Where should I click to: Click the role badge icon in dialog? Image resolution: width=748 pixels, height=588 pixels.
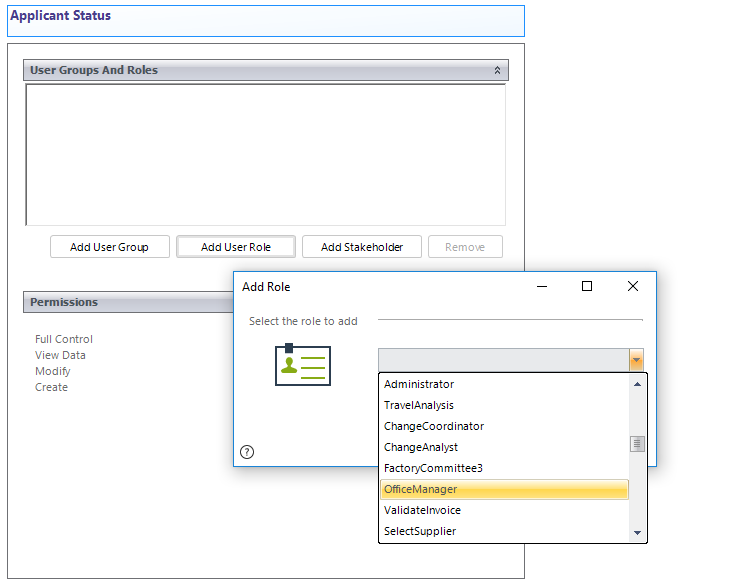coord(302,365)
